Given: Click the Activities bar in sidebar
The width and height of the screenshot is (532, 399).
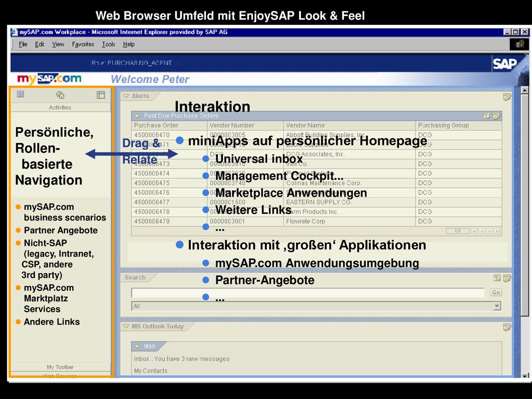Looking at the screenshot, I should point(60,107).
